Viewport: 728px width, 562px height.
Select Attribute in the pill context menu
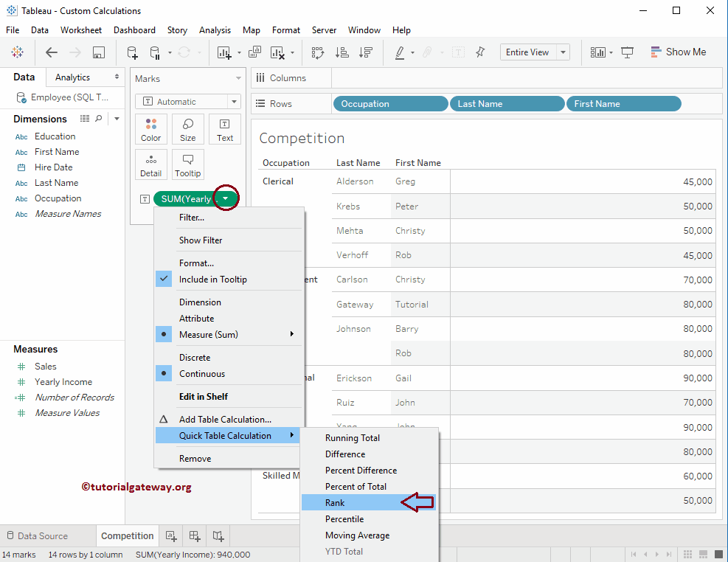[197, 318]
